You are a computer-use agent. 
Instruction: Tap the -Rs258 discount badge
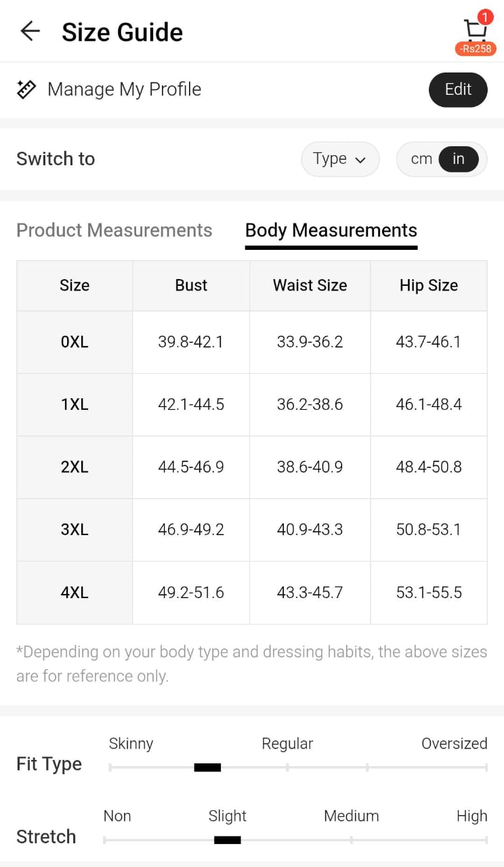click(476, 49)
